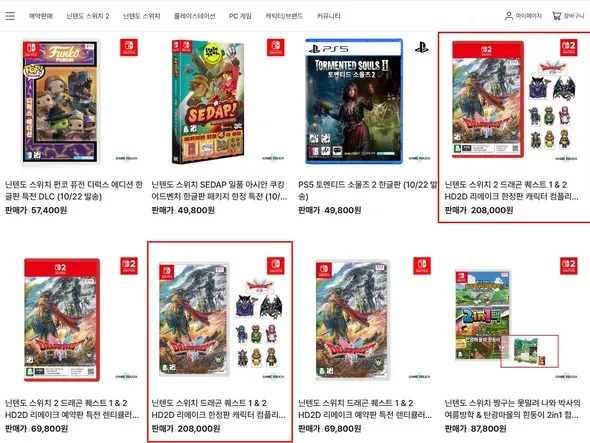Select the 예약판매 menu item

pos(41,16)
